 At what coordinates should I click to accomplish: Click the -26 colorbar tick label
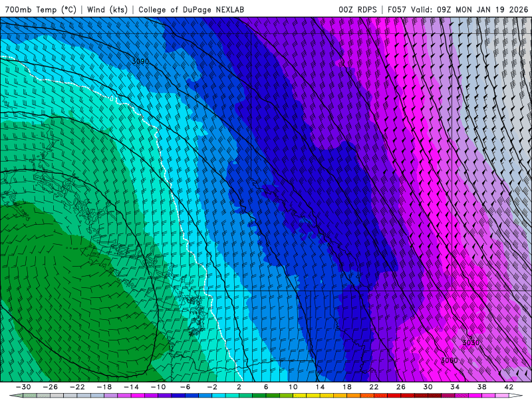point(51,387)
